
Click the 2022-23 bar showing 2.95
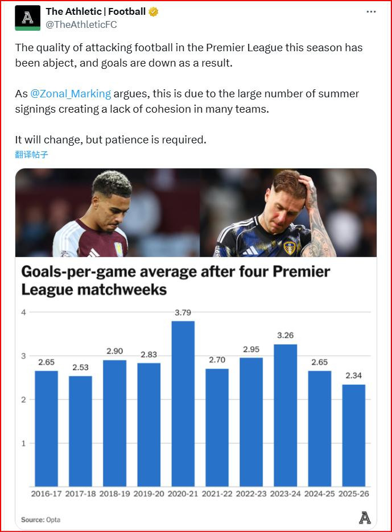(251, 422)
